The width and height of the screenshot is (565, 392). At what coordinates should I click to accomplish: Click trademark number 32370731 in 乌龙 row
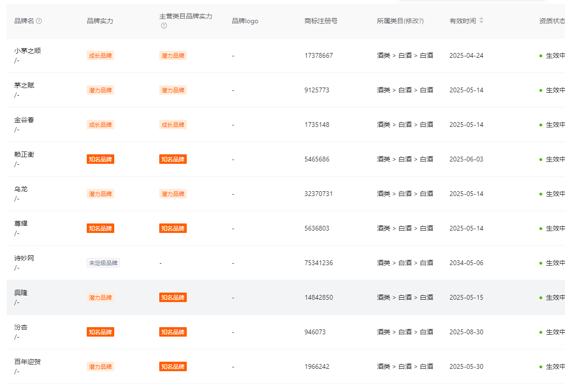coord(319,194)
